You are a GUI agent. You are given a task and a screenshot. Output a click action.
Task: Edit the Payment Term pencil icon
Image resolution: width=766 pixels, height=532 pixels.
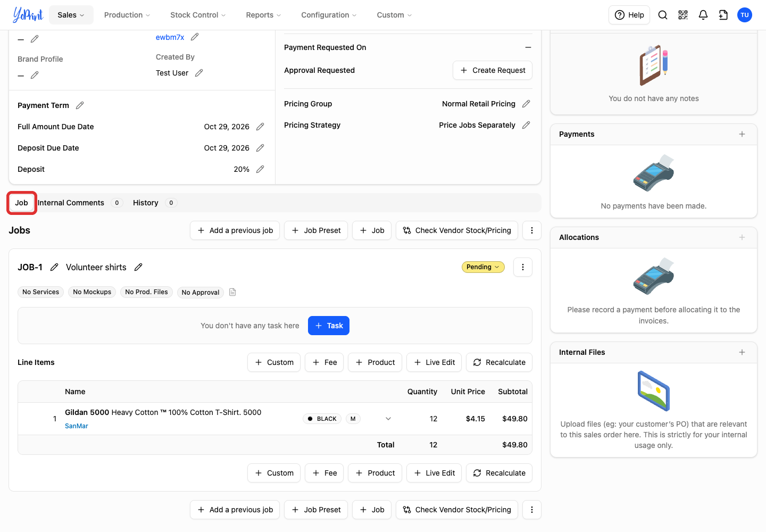point(80,105)
